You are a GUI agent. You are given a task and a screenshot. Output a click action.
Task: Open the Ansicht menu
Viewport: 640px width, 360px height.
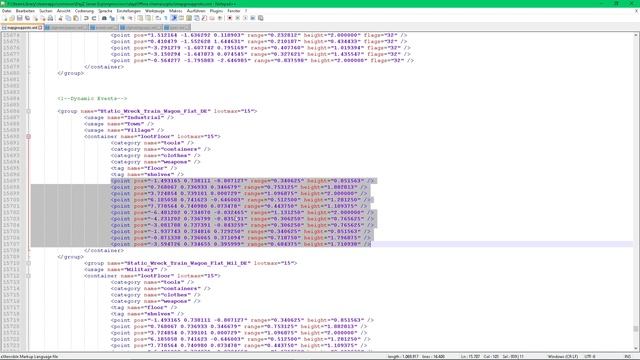point(64,11)
